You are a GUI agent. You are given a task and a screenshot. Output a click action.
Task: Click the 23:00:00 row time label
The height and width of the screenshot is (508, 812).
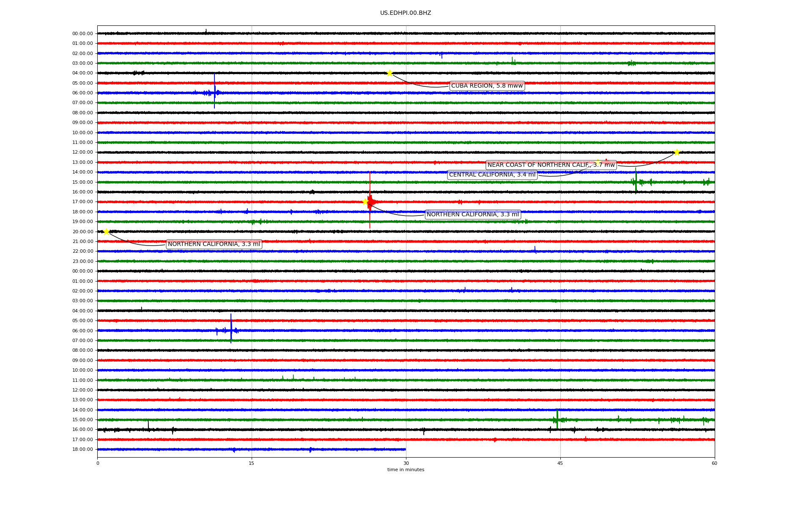(82, 262)
